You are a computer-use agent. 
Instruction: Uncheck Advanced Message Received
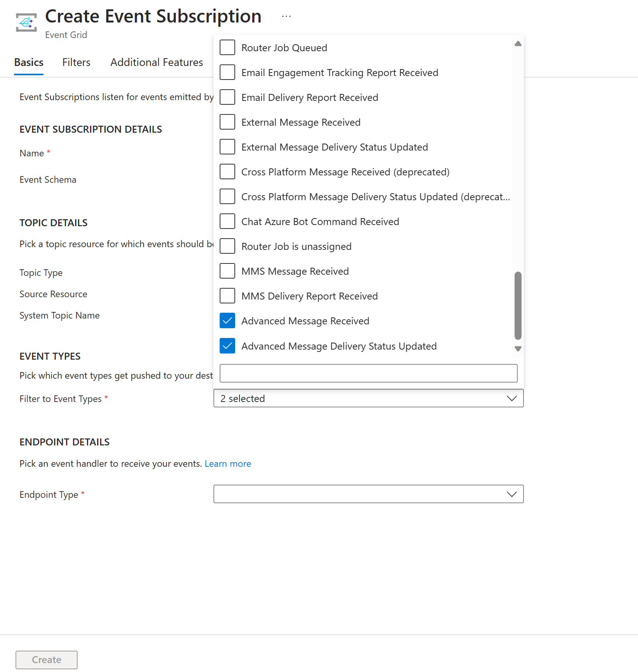[x=227, y=321]
